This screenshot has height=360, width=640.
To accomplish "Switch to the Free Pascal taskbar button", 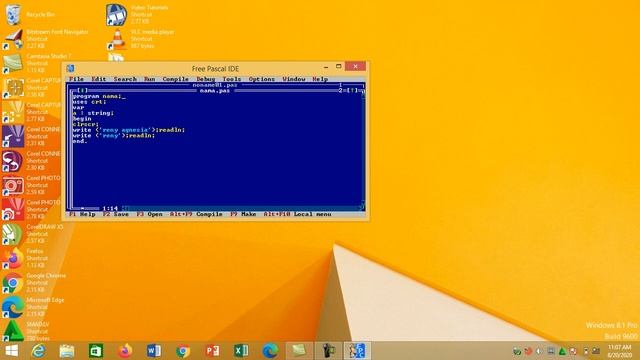I will pos(357,351).
